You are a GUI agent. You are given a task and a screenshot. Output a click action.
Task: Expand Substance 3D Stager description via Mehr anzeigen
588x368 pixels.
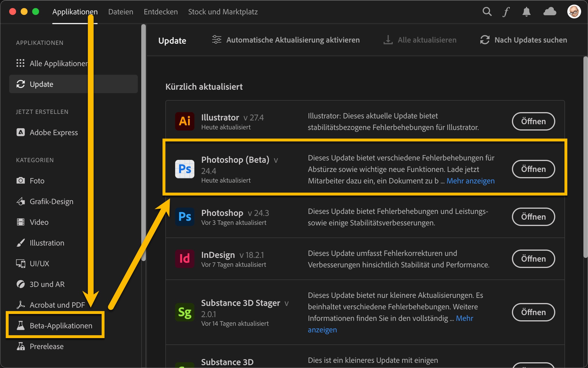(x=464, y=318)
